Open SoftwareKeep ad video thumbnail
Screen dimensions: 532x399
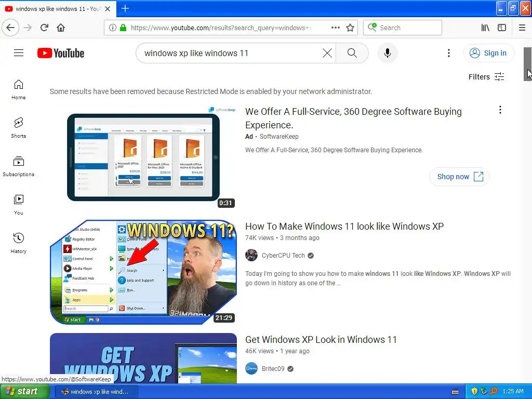(143, 157)
